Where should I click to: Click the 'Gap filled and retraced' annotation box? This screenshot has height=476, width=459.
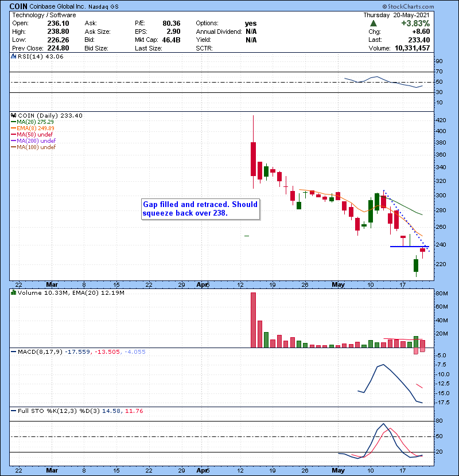coord(200,209)
